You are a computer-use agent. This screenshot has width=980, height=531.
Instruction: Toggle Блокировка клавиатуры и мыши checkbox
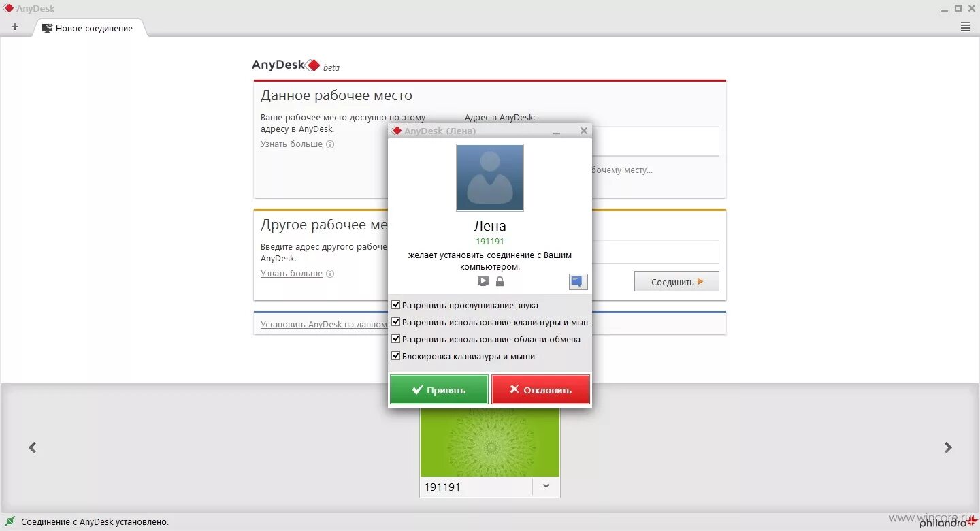tap(396, 356)
